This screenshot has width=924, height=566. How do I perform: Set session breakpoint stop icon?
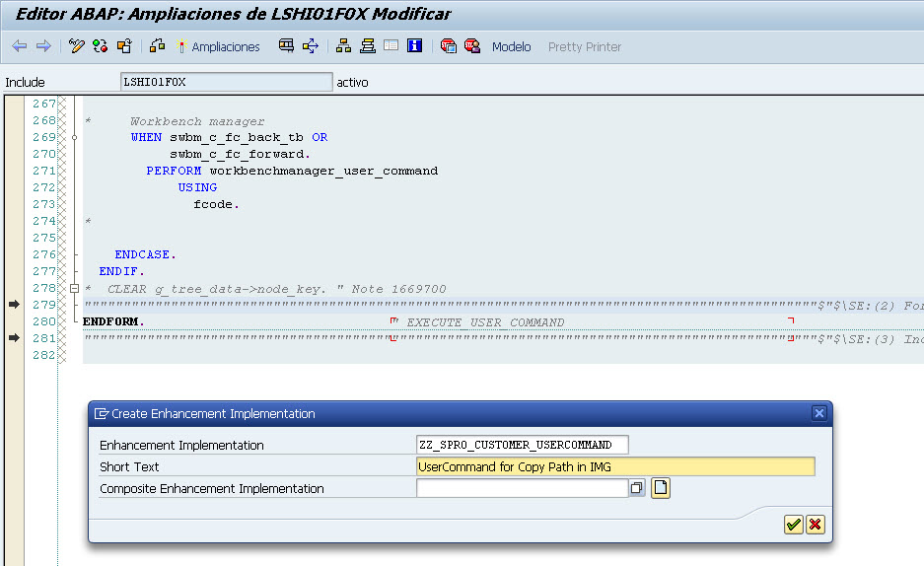pos(449,46)
